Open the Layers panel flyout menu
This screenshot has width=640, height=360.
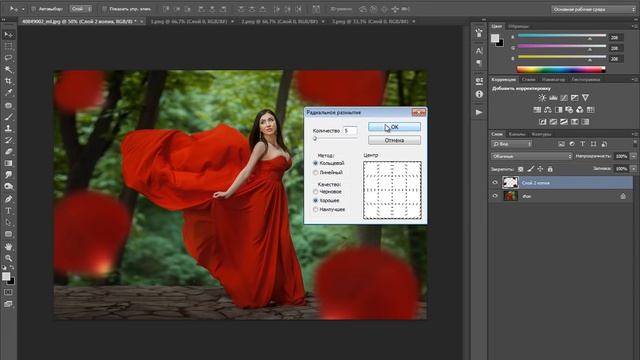point(635,134)
